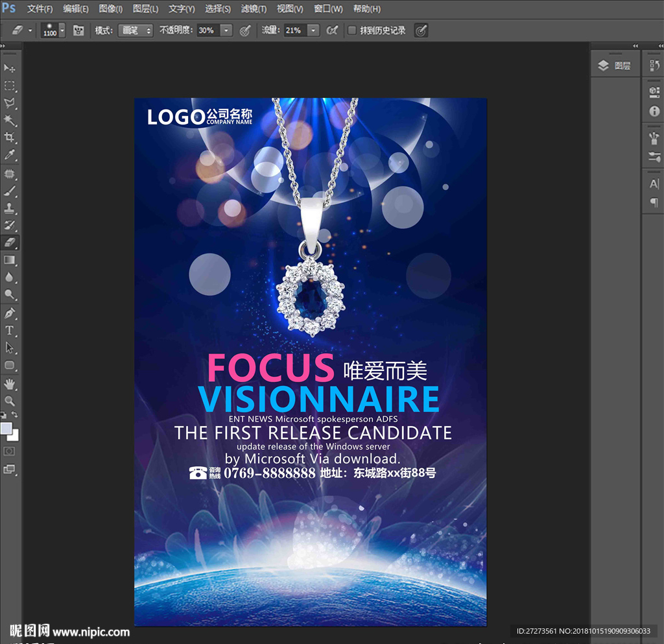Viewport: 664px width, 644px height.
Task: Open the Help menu 帮助(H)
Action: coord(367,8)
